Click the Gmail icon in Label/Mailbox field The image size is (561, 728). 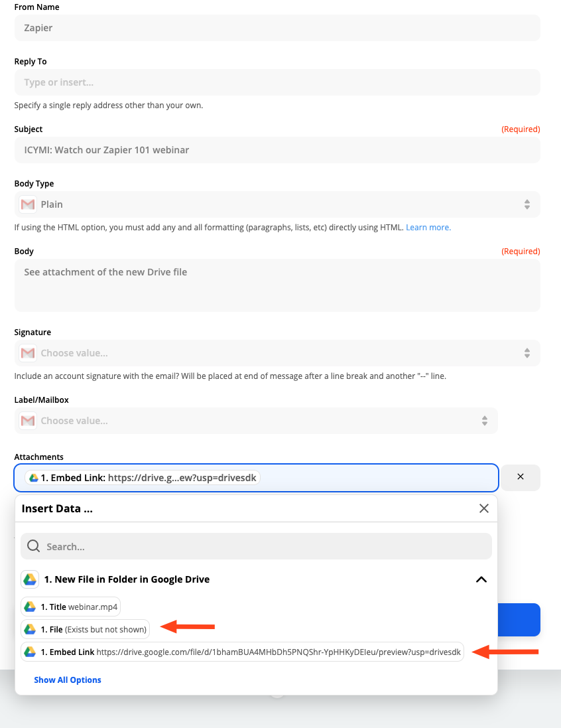coord(28,421)
